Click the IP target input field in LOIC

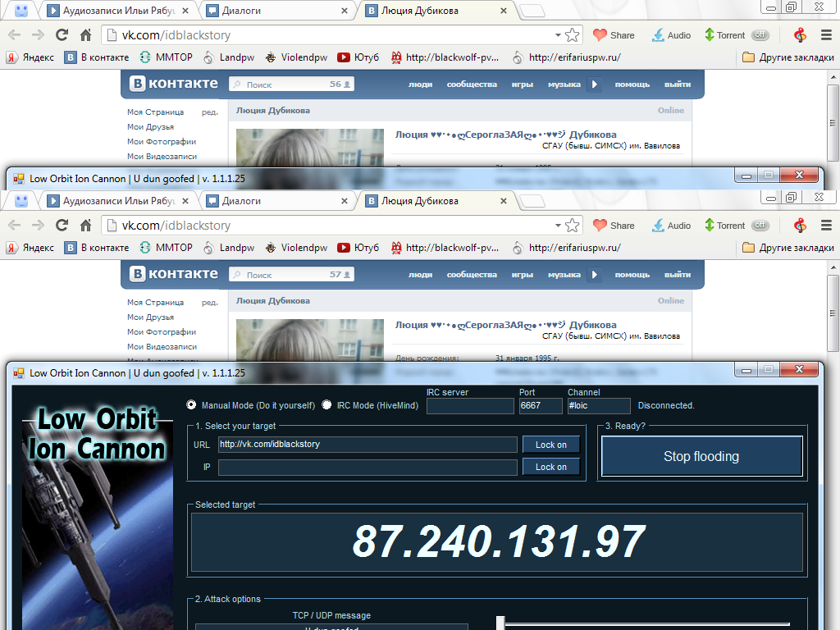tap(367, 467)
